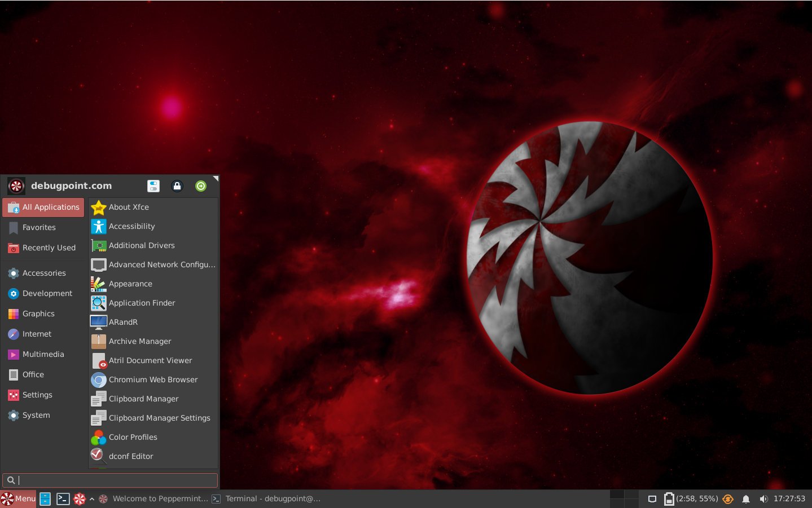This screenshot has height=508, width=812.
Task: Open the file manager from the taskbar
Action: 44,498
